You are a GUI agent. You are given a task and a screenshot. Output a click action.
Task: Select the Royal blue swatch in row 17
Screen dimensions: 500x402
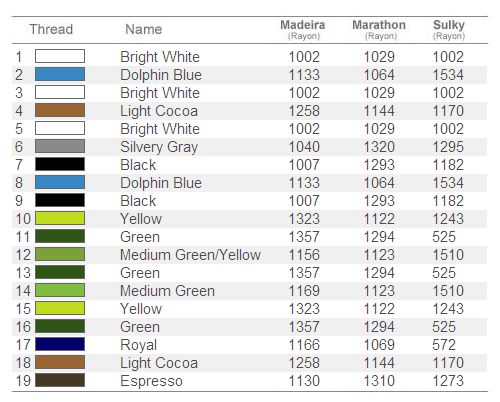pyautogui.click(x=60, y=344)
